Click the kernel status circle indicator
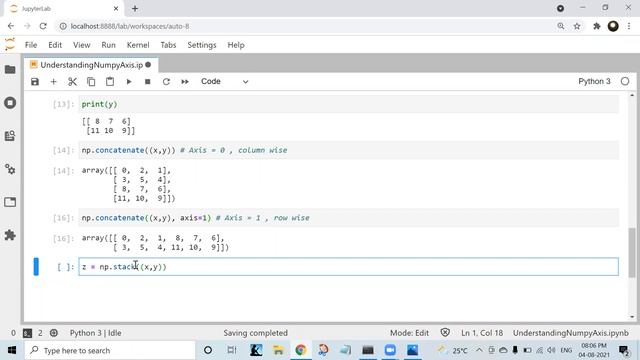This screenshot has height=360, width=640. click(x=625, y=81)
